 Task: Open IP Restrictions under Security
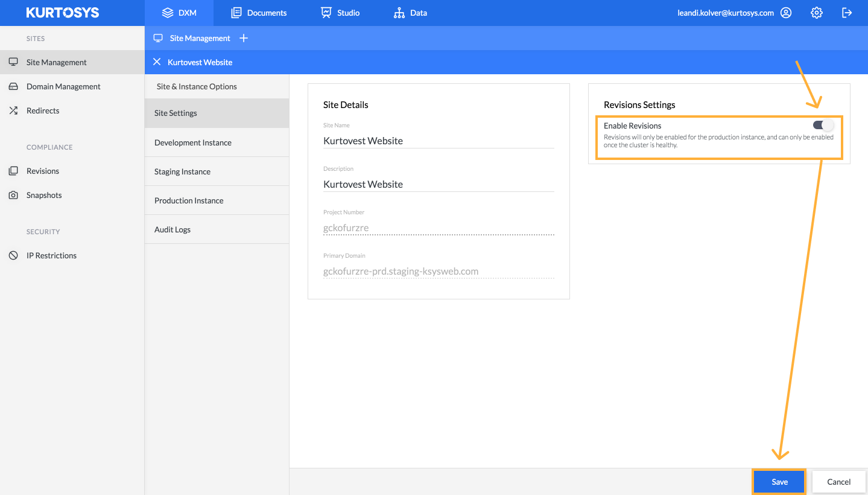[x=72, y=255]
